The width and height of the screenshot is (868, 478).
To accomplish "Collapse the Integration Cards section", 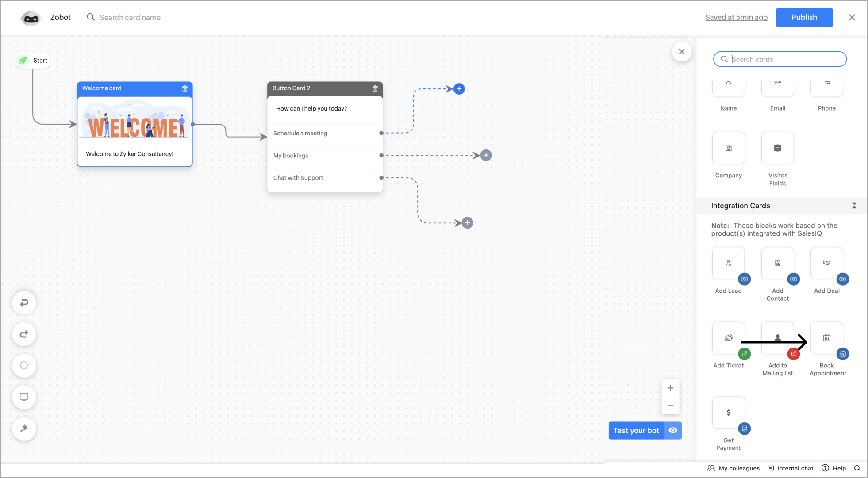I will (x=854, y=206).
